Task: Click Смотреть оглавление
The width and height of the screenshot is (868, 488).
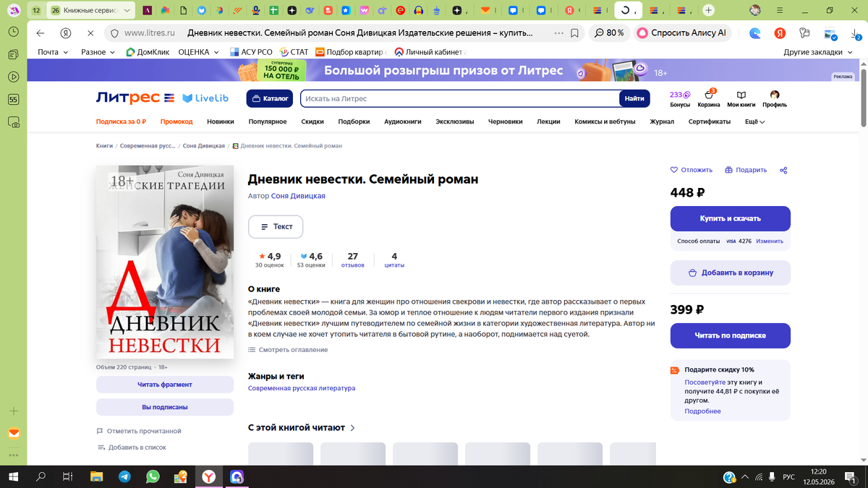Action: click(288, 350)
